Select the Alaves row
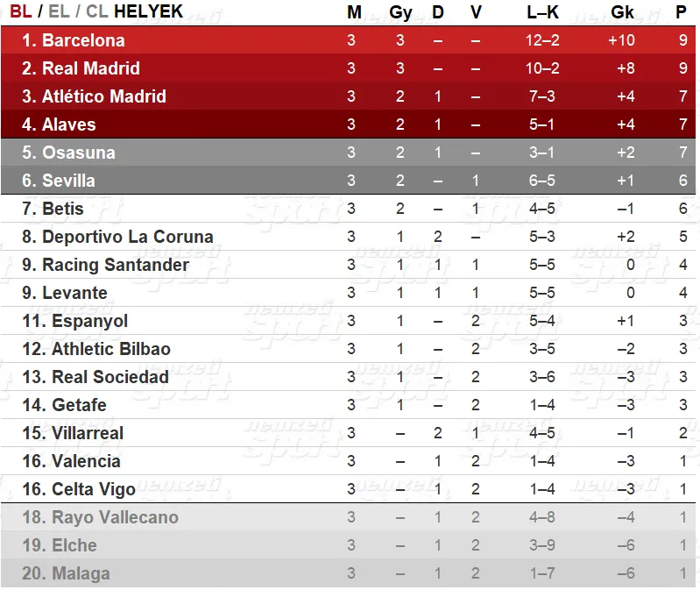700x590 pixels. tap(348, 124)
